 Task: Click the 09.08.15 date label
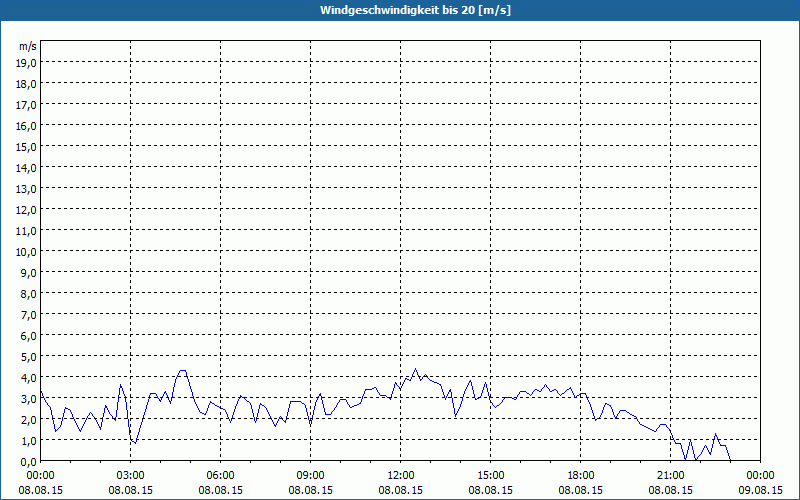tap(760, 490)
